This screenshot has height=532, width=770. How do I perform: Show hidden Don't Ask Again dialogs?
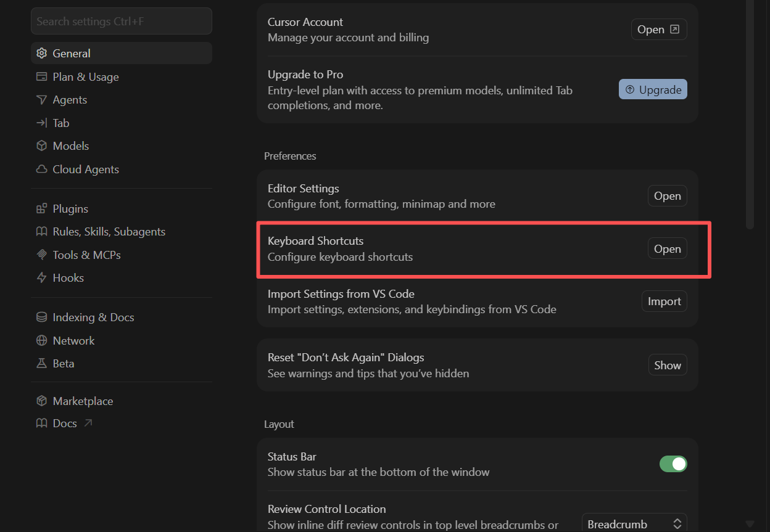(x=668, y=365)
